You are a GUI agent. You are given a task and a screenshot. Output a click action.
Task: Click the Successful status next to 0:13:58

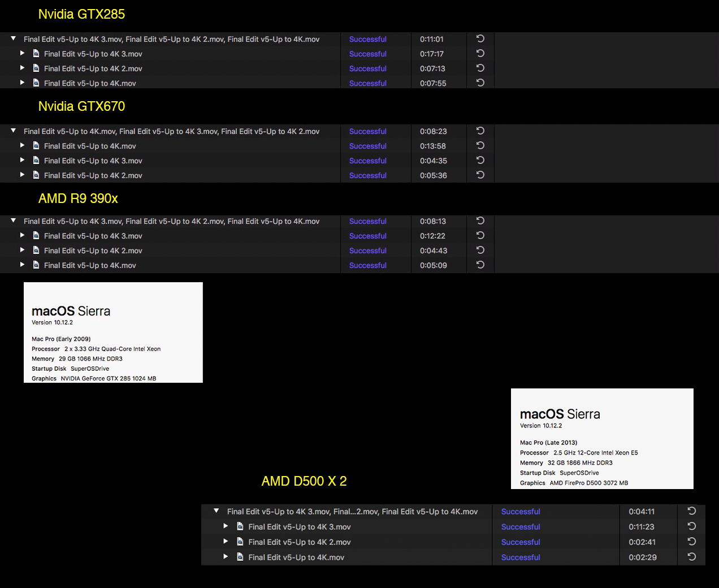pyautogui.click(x=368, y=146)
